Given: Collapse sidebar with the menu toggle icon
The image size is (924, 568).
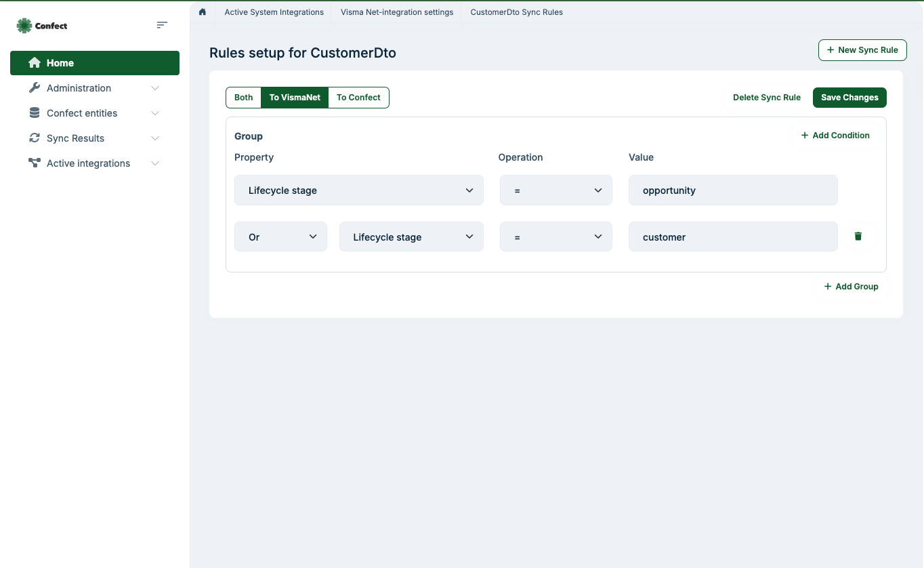Looking at the screenshot, I should (162, 25).
